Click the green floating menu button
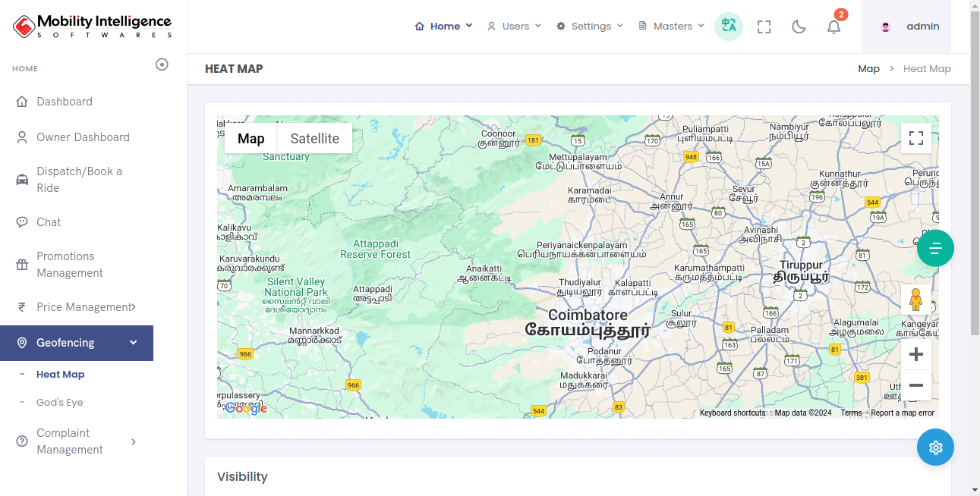Viewport: 980px width, 496px height. 935,248
